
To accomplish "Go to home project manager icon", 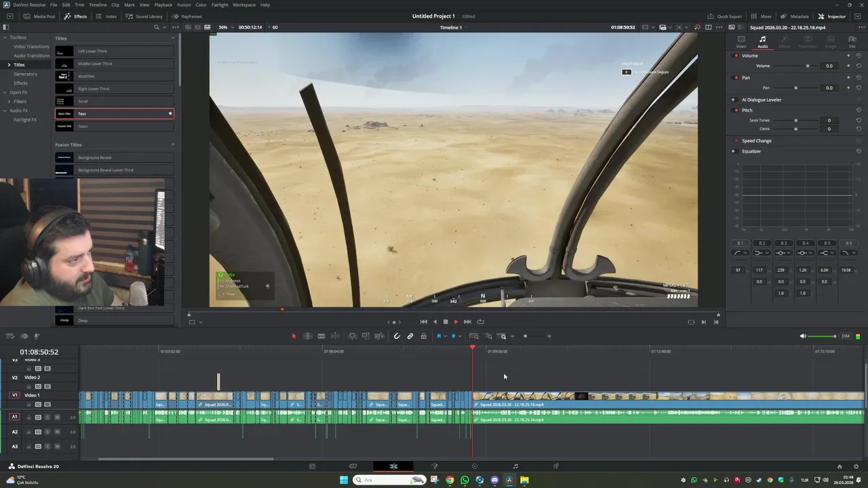I will click(840, 466).
